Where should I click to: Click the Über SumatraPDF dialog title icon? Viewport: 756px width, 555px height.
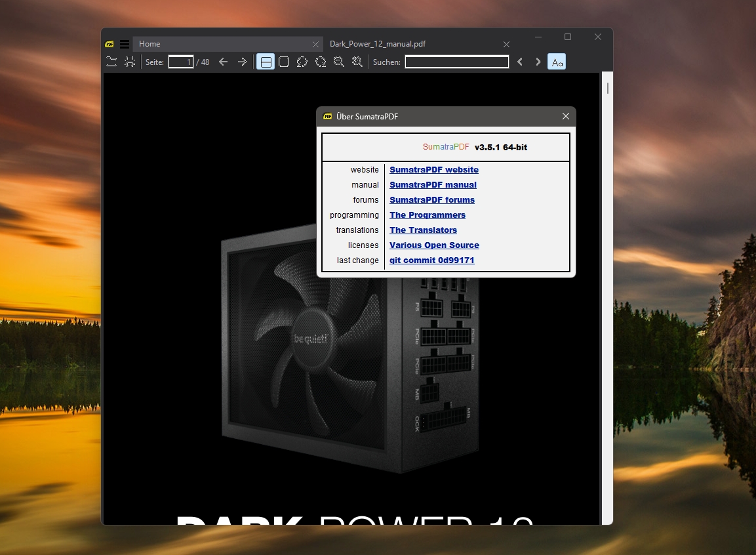tap(328, 116)
